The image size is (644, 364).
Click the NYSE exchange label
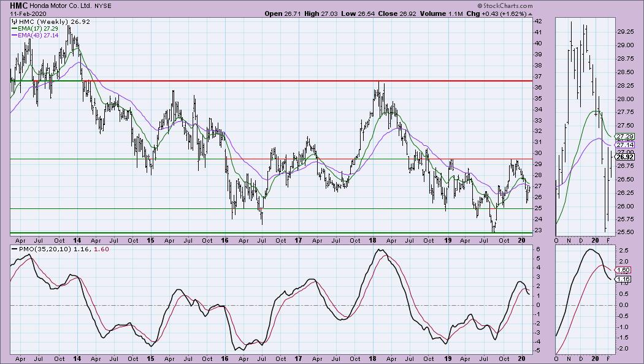[x=102, y=6]
